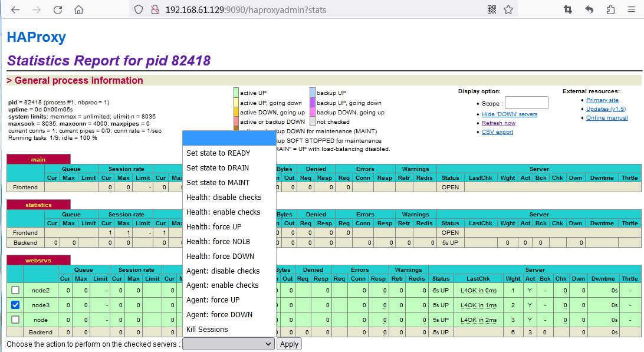Click OPEN status in main Frontend row
This screenshot has width=644, height=352.
450,187
